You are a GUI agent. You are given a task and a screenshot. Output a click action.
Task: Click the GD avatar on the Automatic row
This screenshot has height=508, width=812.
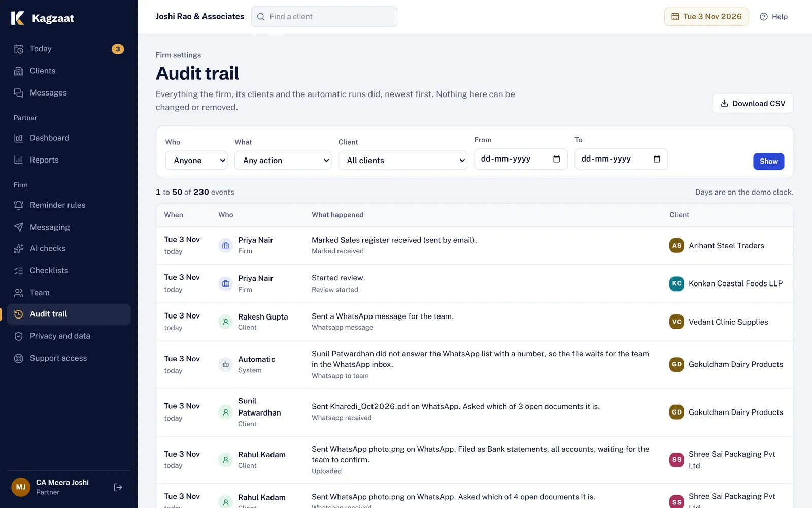click(676, 364)
